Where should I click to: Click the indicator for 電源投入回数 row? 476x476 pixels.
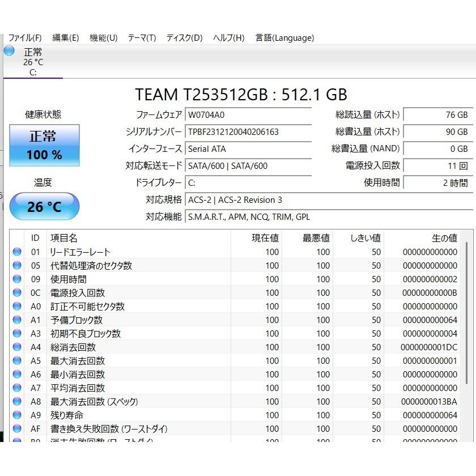[17, 292]
